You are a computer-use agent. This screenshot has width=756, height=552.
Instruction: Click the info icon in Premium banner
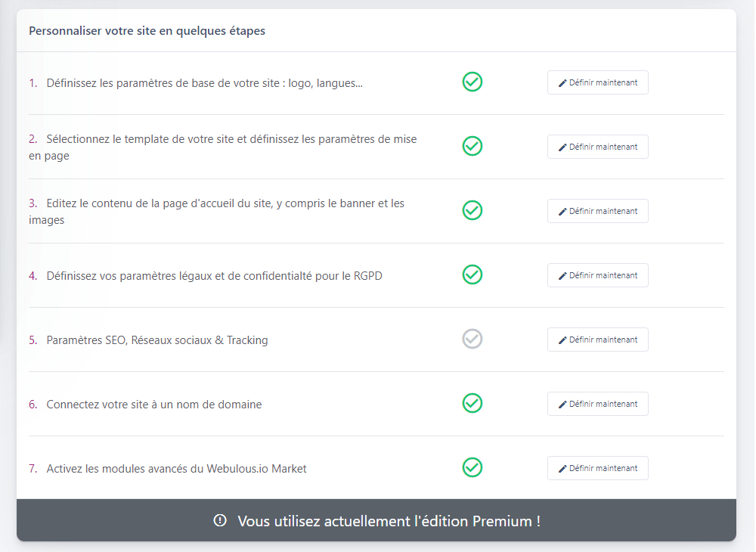pyautogui.click(x=220, y=520)
